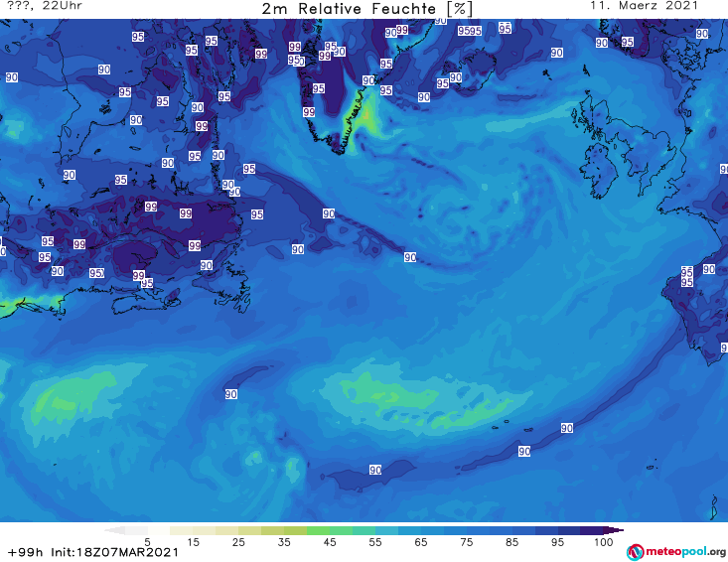Click the color bar label "55"
Viewport: 728px width, 562px height.
(x=375, y=542)
